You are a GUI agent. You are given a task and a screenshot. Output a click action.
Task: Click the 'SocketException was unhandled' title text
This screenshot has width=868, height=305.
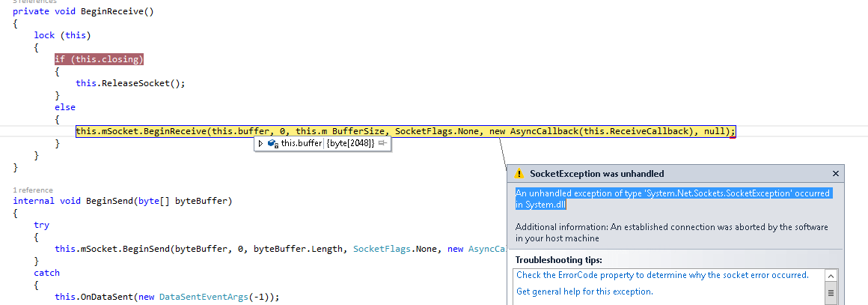(597, 174)
